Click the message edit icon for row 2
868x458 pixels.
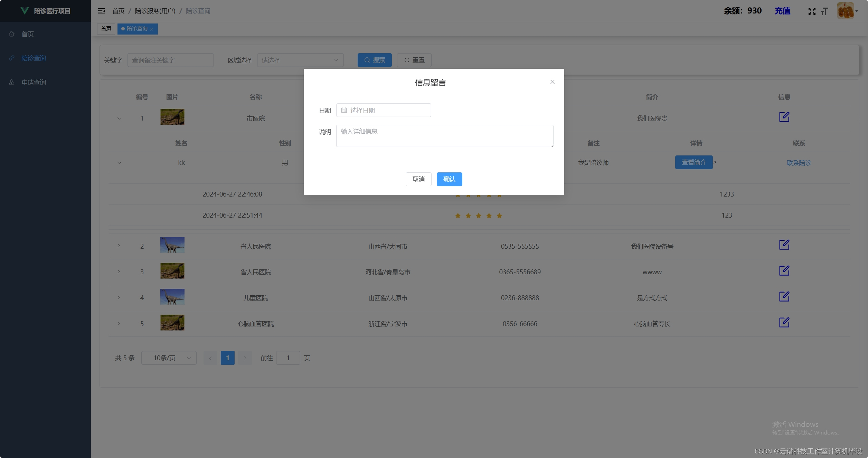(x=784, y=245)
